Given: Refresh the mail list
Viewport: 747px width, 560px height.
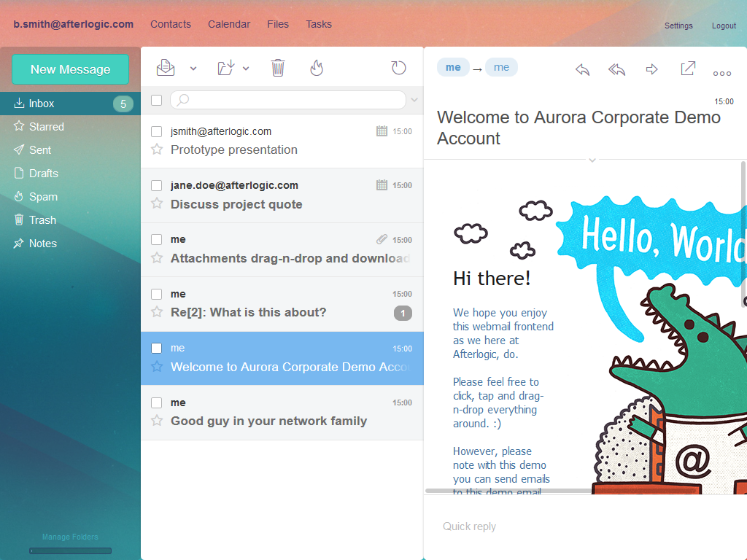Looking at the screenshot, I should (x=398, y=68).
